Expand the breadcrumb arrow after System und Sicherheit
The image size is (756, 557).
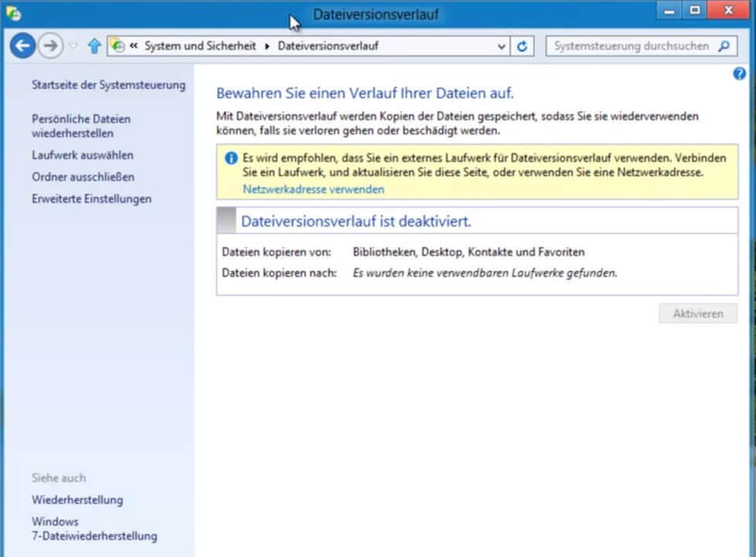[x=267, y=46]
